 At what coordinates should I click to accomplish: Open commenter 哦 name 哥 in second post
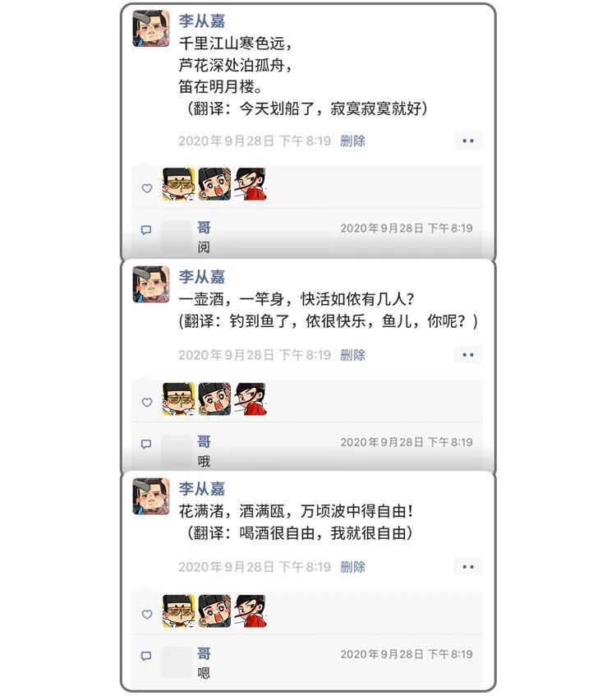tap(205, 441)
